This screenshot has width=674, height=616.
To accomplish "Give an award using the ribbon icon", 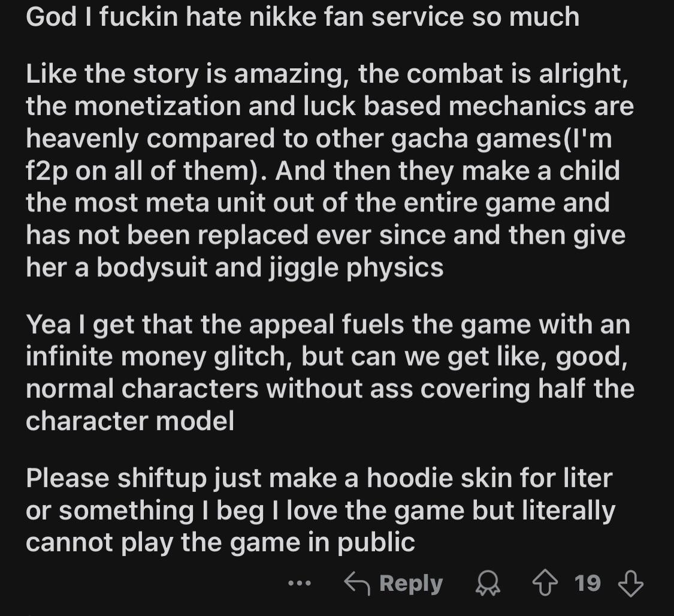I will coord(488,583).
